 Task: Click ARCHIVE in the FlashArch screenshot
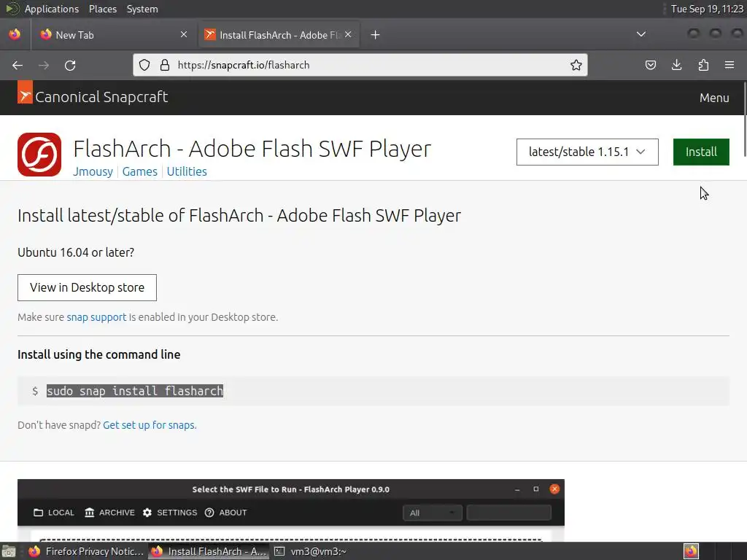pyautogui.click(x=109, y=513)
